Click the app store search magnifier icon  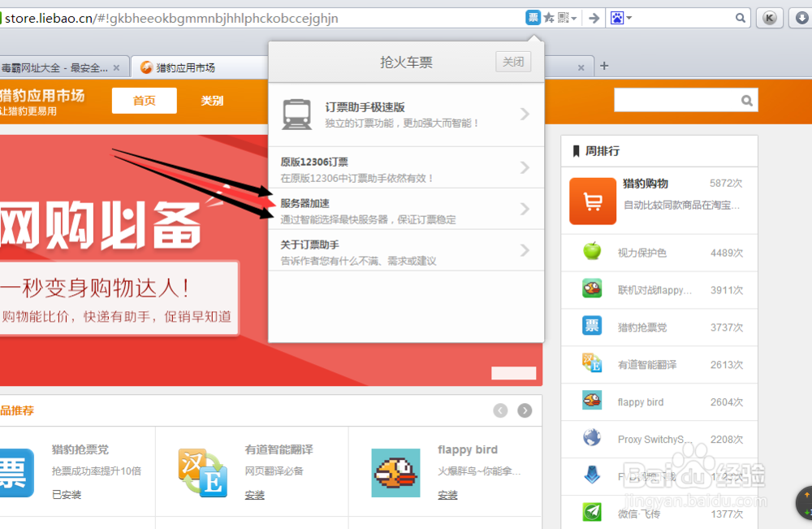pos(747,101)
